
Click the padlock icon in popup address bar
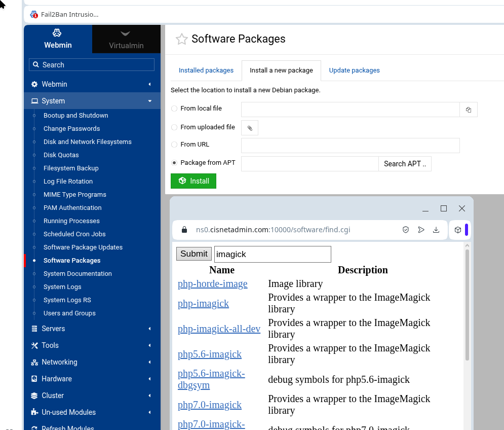pos(184,230)
